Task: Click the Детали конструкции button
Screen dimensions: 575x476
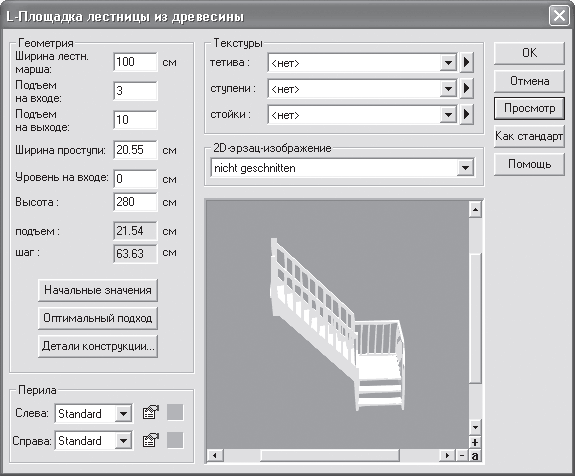Action: click(x=98, y=346)
